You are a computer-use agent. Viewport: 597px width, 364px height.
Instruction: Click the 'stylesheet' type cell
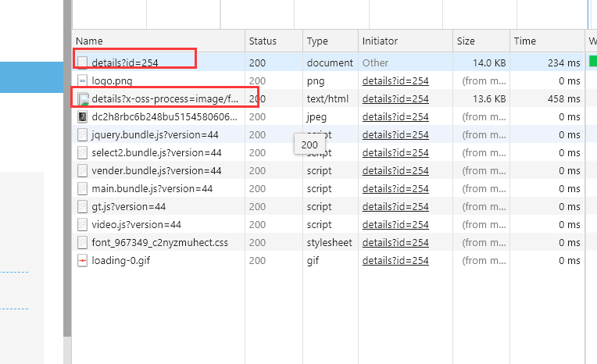pos(329,243)
